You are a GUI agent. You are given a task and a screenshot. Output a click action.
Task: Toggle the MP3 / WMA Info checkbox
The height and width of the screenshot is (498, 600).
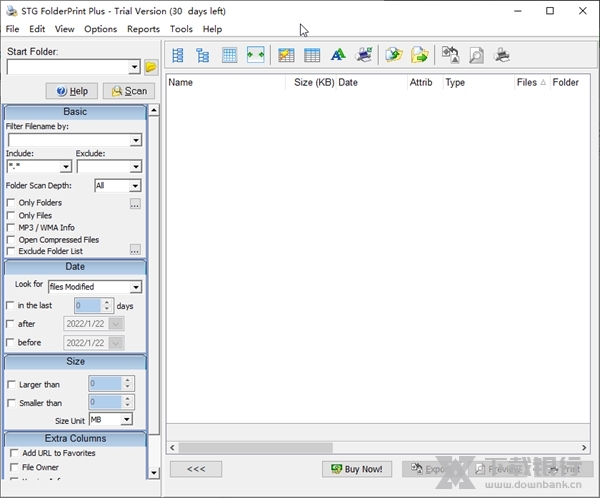11,227
